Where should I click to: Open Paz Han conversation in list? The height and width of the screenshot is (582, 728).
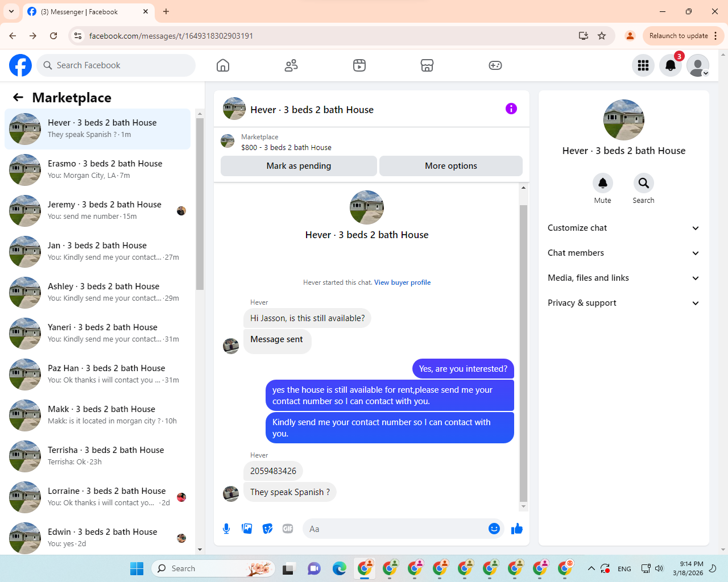click(x=97, y=375)
